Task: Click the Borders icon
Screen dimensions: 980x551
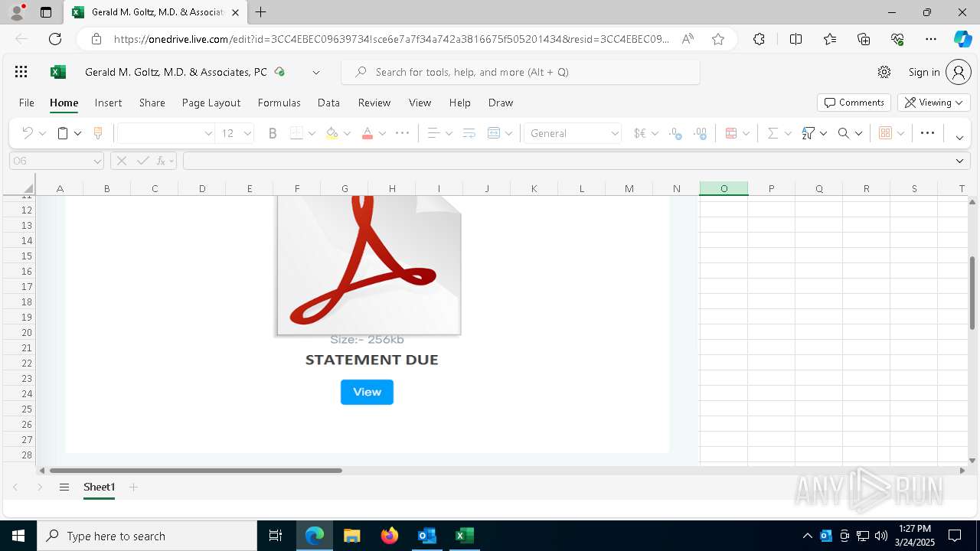Action: [296, 133]
